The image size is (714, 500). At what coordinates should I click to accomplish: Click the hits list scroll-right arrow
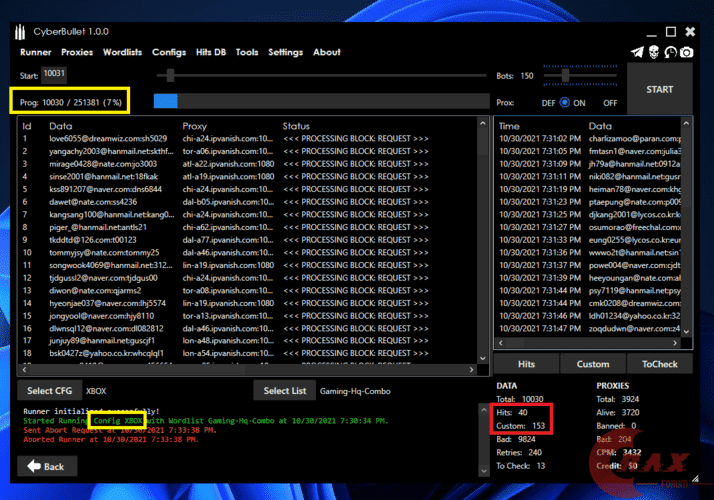point(675,342)
